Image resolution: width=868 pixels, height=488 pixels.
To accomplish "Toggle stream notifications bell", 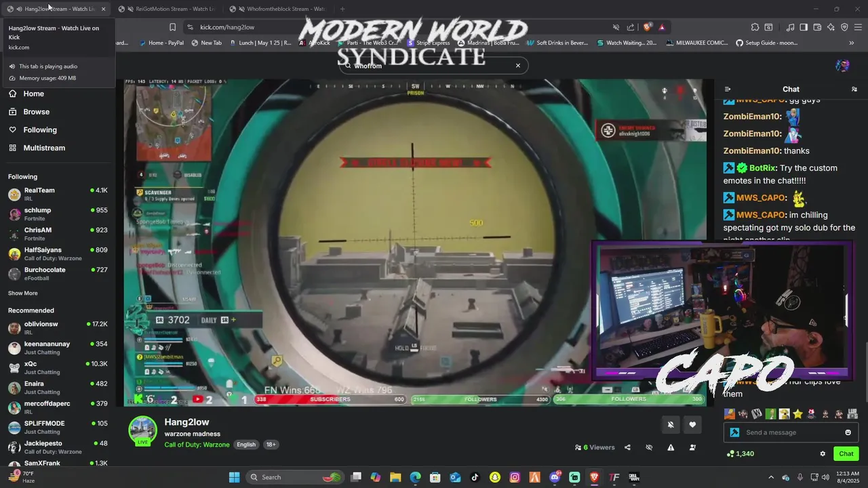I will point(671,425).
